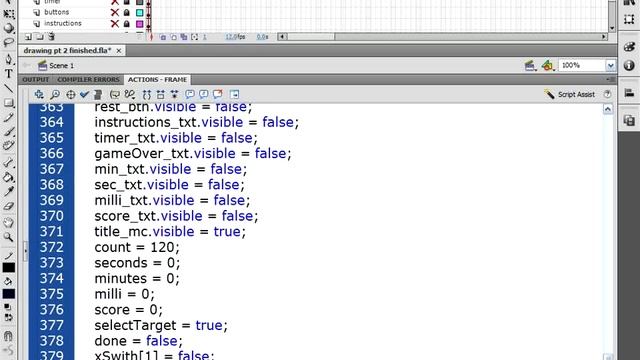
Task: Click the Find icon in Actions toolbar
Action: 55,94
